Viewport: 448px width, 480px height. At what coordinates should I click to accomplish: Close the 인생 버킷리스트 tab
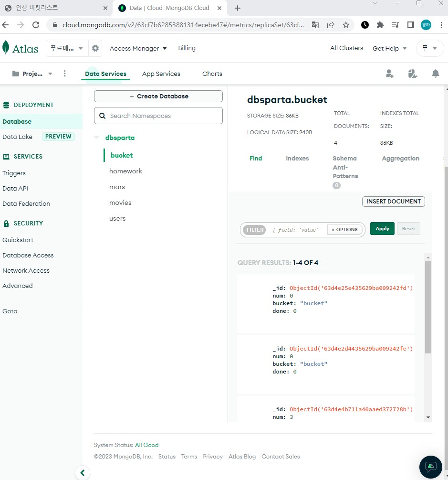coord(105,8)
